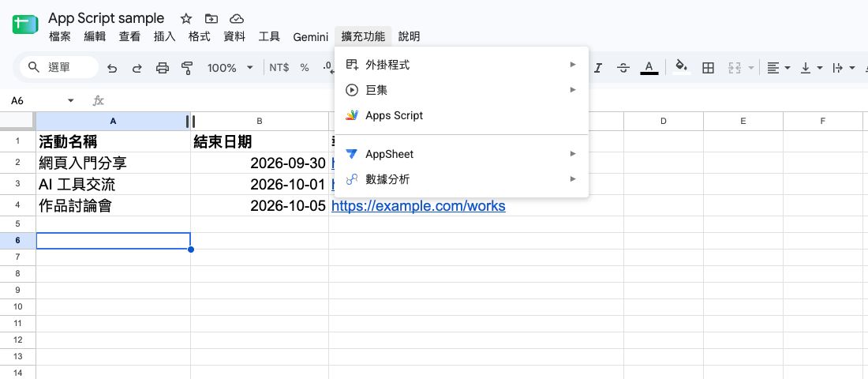This screenshot has height=379, width=868.
Task: Select row 1 header
Action: [17, 141]
